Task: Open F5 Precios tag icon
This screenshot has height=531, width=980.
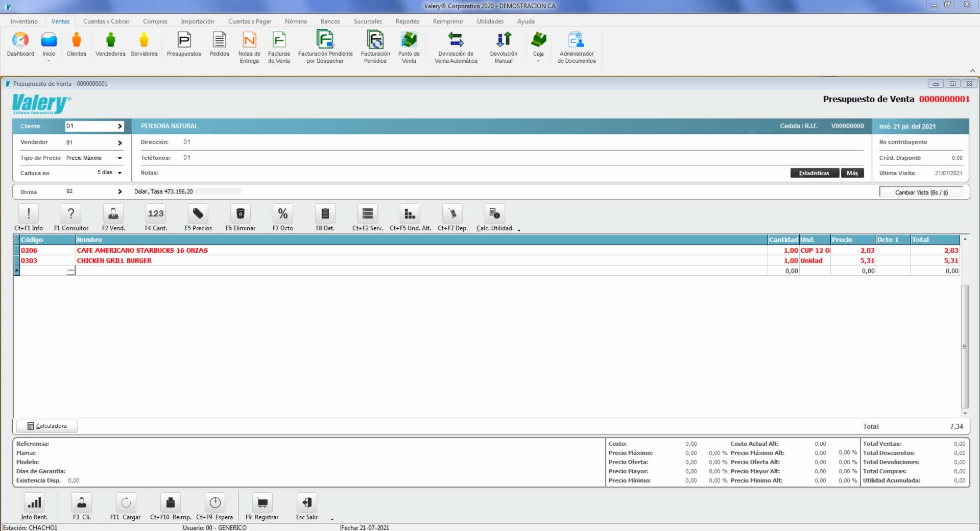Action: (x=198, y=213)
